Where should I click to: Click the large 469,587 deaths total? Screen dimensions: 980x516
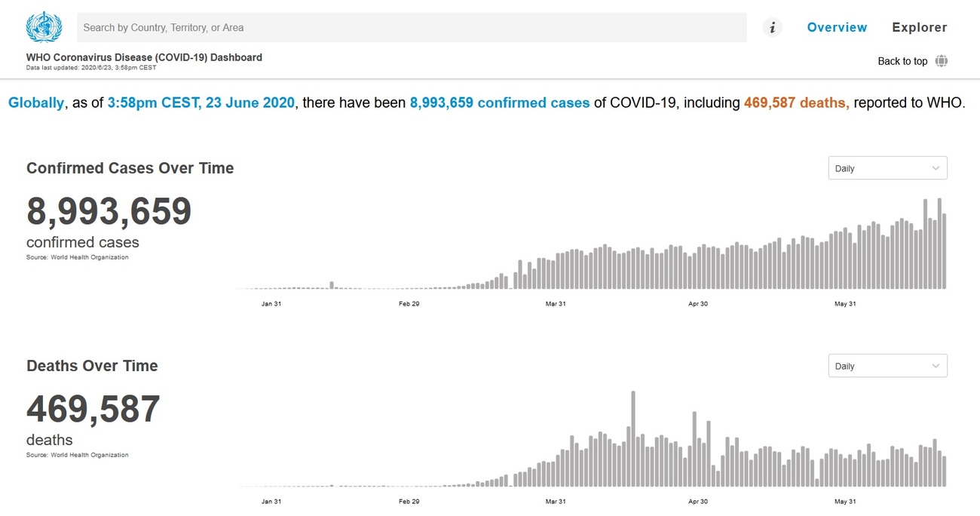[93, 410]
